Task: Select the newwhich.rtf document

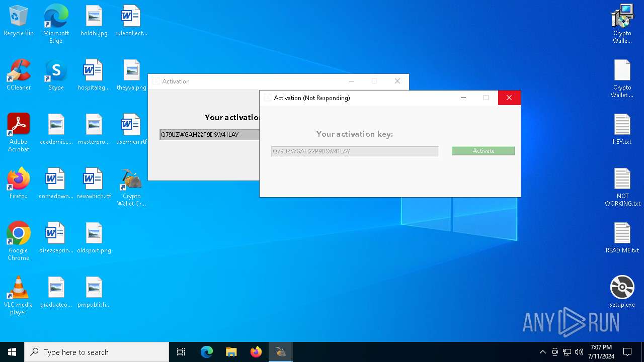Action: pyautogui.click(x=94, y=184)
